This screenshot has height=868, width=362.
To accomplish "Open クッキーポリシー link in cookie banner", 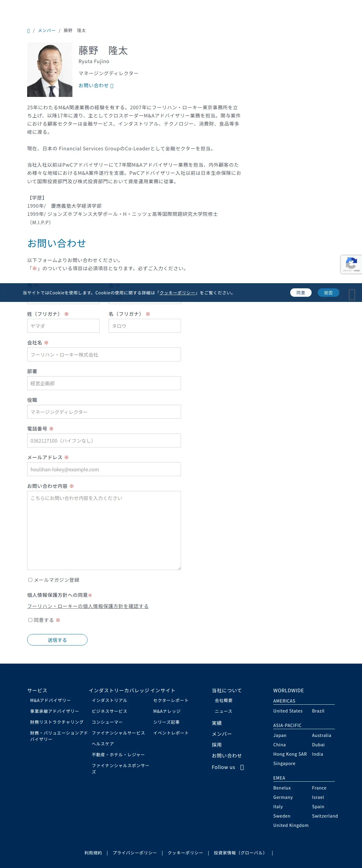I will tap(177, 293).
